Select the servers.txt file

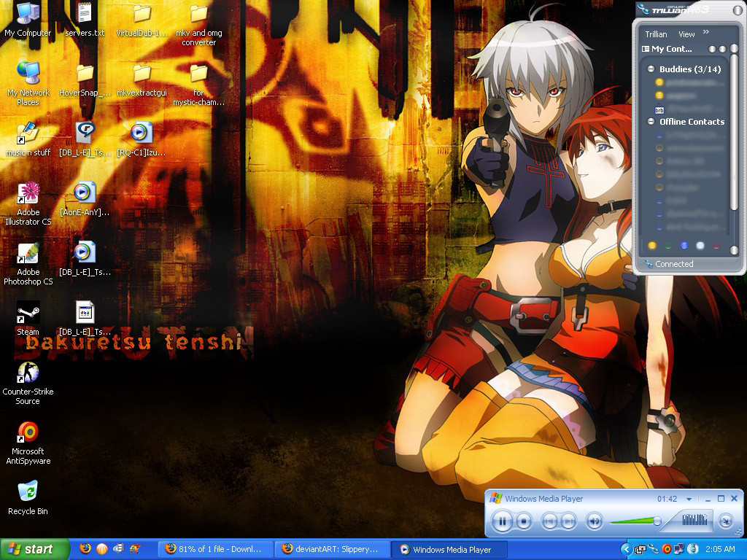pos(85,20)
